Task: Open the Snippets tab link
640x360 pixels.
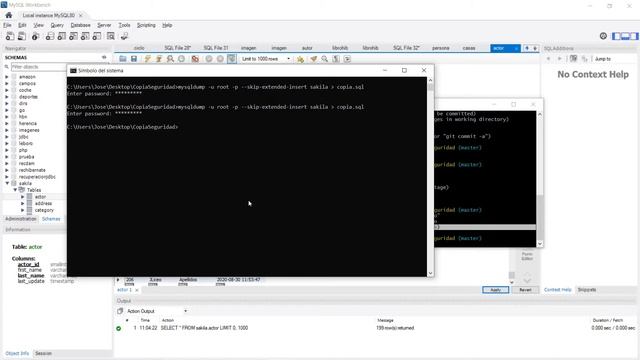Action: click(587, 290)
